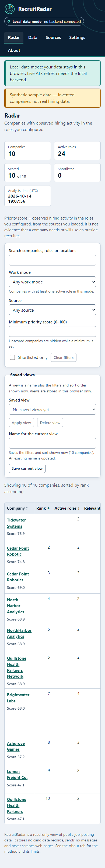Click the Score 74.8 text

coord(16,562)
